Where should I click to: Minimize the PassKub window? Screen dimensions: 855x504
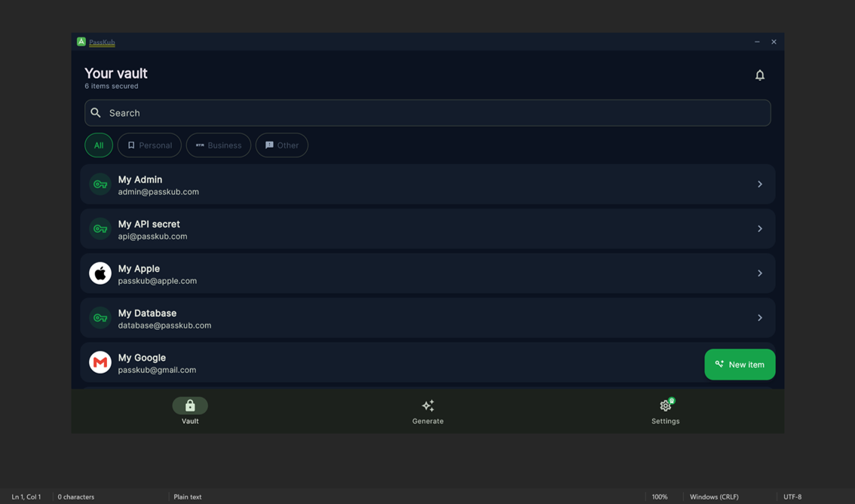tap(757, 42)
